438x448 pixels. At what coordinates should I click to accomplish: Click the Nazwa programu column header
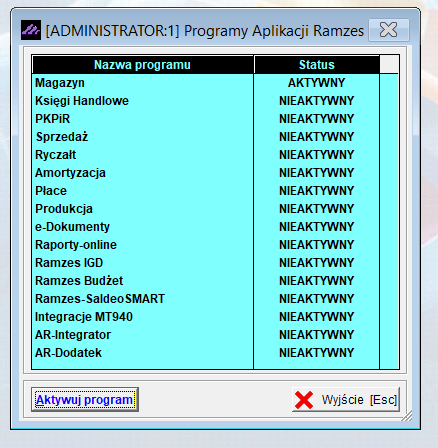pos(143,65)
